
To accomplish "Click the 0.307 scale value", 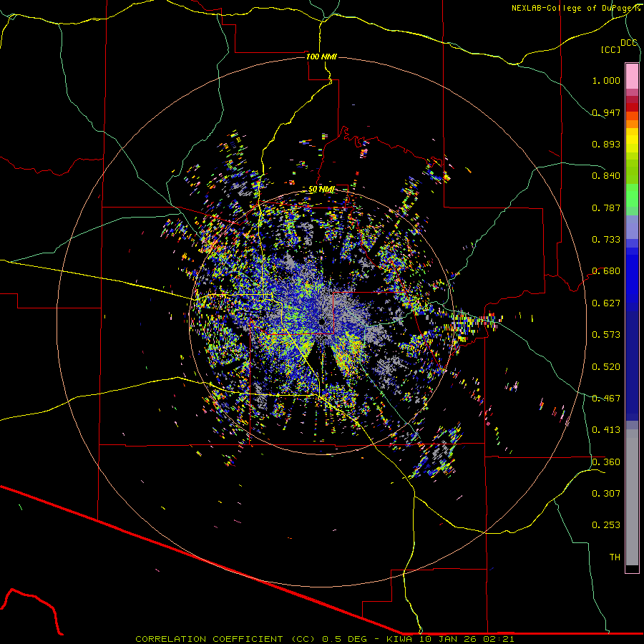I will pyautogui.click(x=606, y=493).
